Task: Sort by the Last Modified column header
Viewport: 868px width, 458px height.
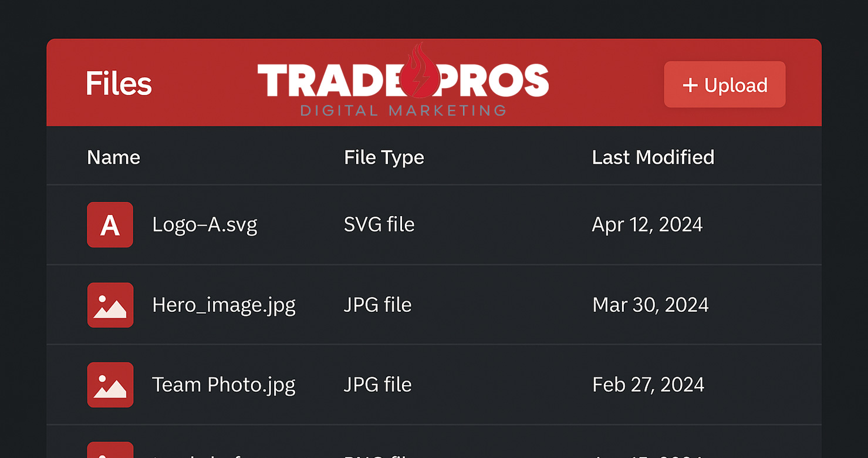Action: [653, 157]
